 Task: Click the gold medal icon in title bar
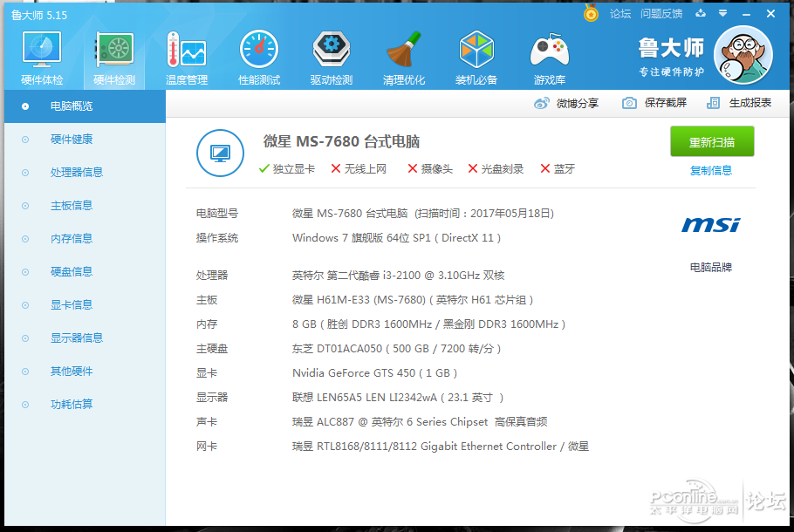[x=591, y=13]
